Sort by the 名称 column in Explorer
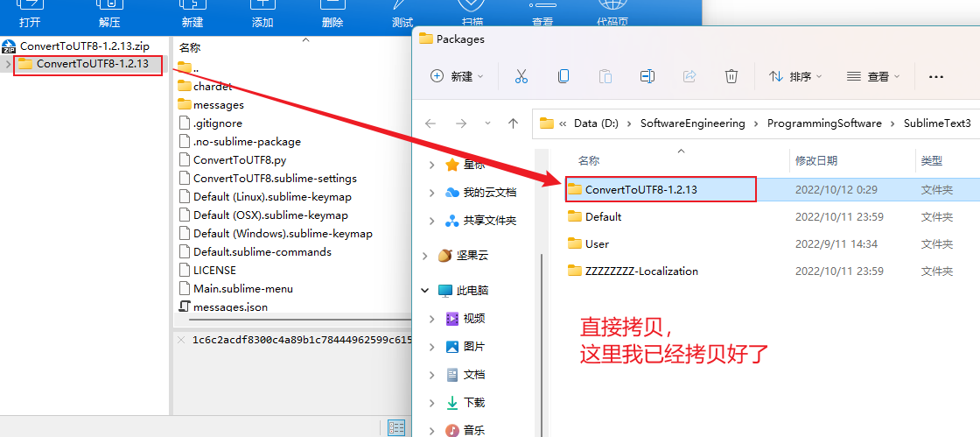Screen dimensions: 980x437 589,160
